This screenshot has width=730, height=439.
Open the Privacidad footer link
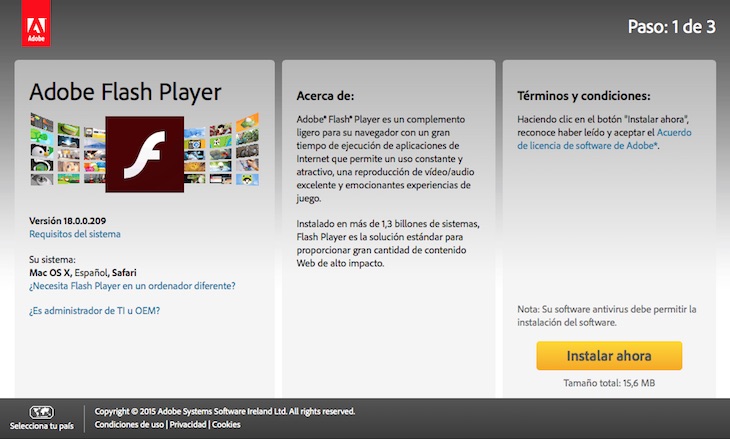[188, 425]
